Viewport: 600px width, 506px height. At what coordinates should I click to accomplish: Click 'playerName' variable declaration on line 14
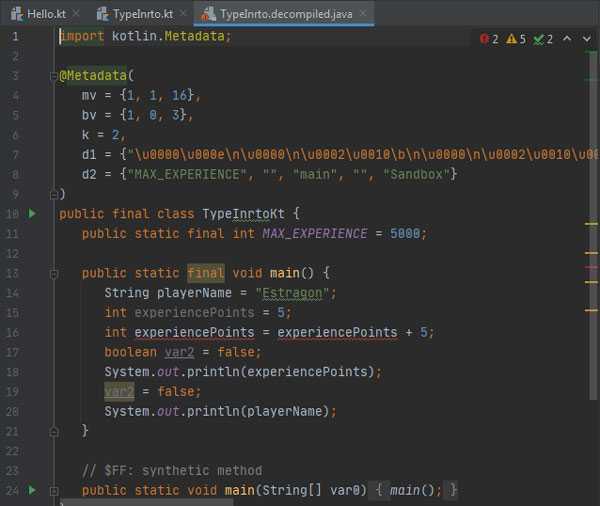pos(194,293)
